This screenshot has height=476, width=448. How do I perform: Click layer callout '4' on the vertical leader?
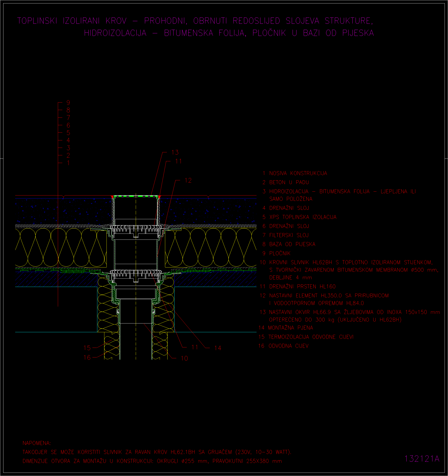pos(69,140)
